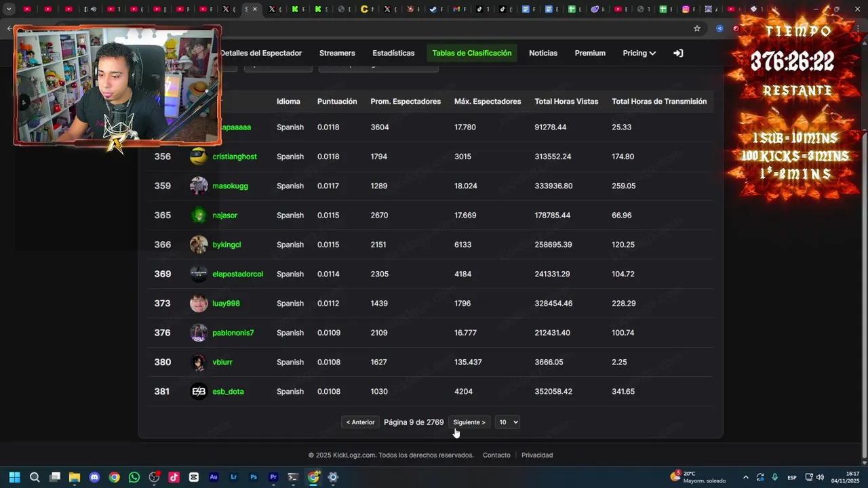This screenshot has height=488, width=868.
Task: Open the Windows Start menu
Action: coord(15,477)
